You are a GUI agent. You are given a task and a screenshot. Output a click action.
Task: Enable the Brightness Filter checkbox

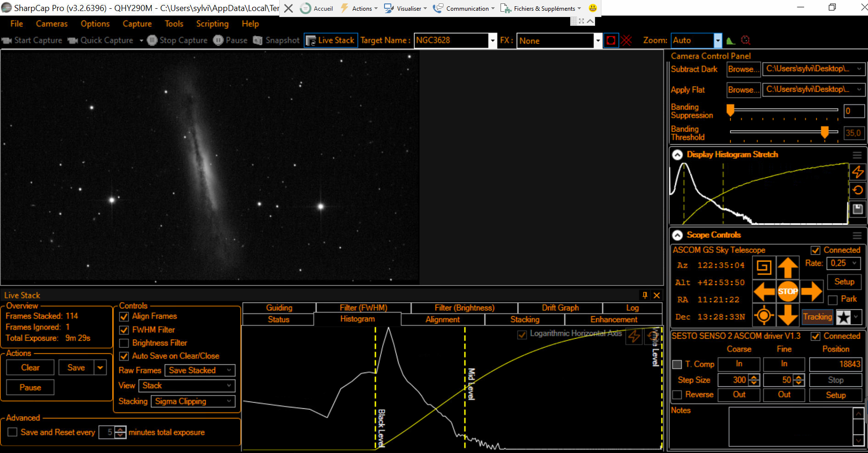click(x=124, y=343)
